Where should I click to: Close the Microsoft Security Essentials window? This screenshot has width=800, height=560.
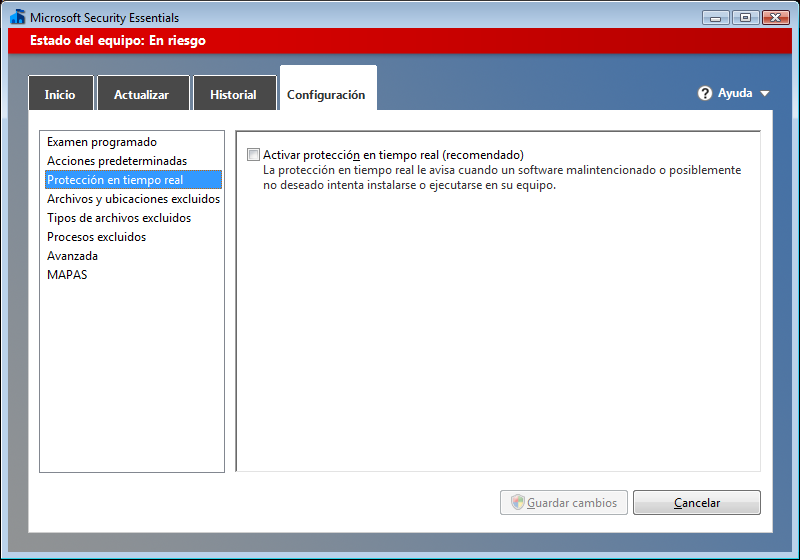(776, 17)
